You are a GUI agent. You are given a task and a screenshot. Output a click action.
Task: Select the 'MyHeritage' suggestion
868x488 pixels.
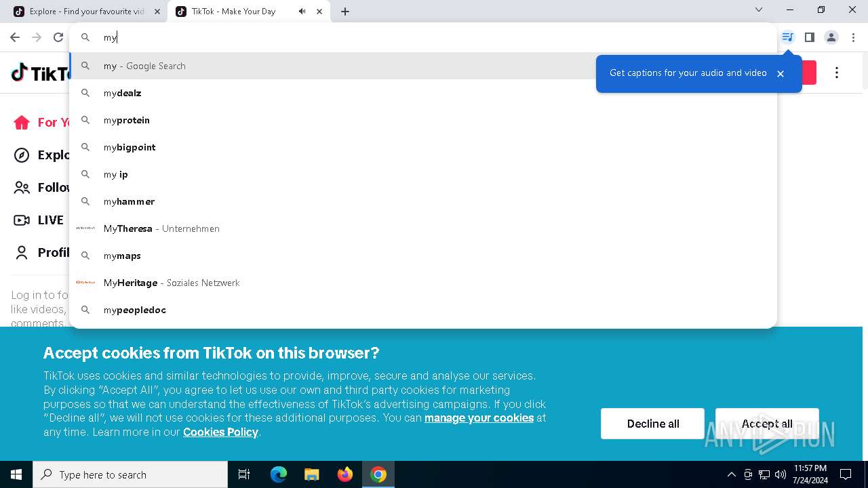423,283
